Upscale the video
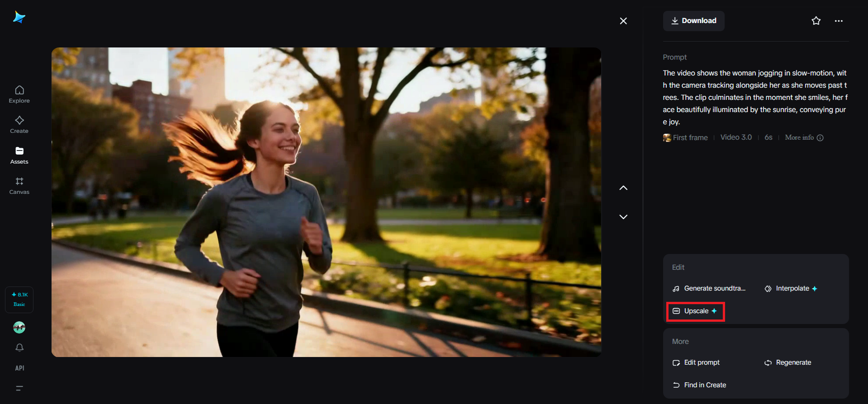 click(695, 311)
